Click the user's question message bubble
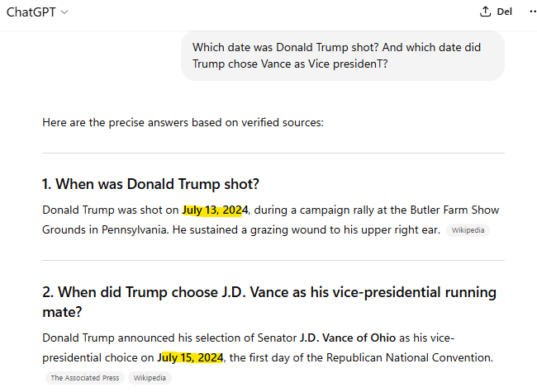Image resolution: width=537 pixels, height=392 pixels. point(342,55)
